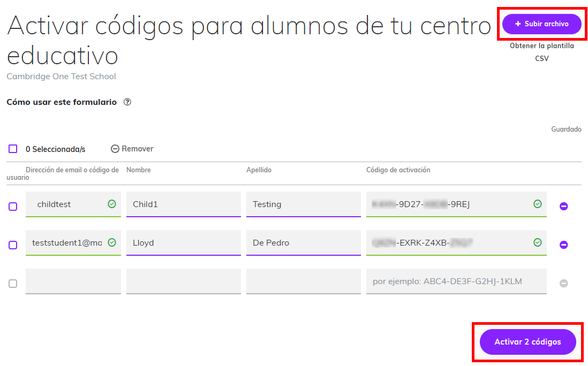
Task: Click green validation check beside teststudent1 email
Action: coord(112,242)
